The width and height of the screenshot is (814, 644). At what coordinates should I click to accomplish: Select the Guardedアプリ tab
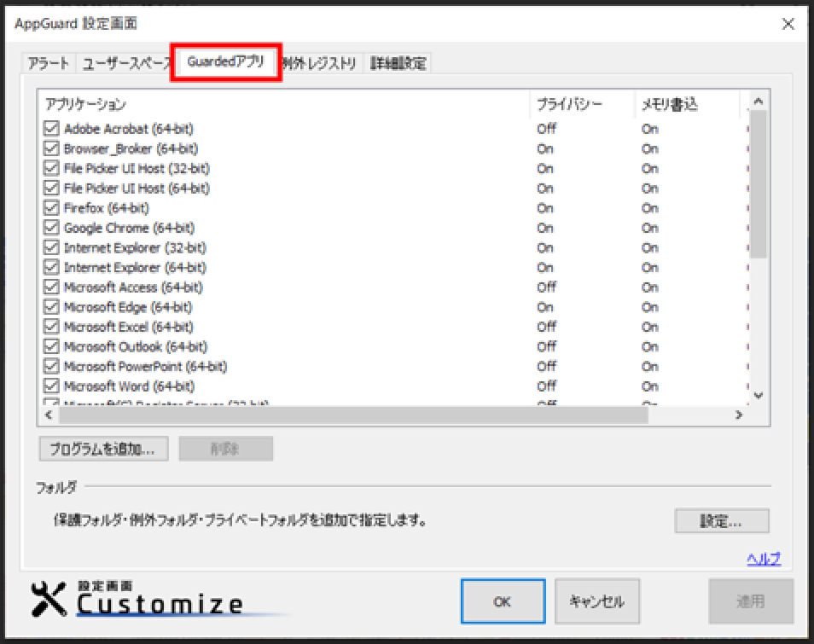(226, 61)
